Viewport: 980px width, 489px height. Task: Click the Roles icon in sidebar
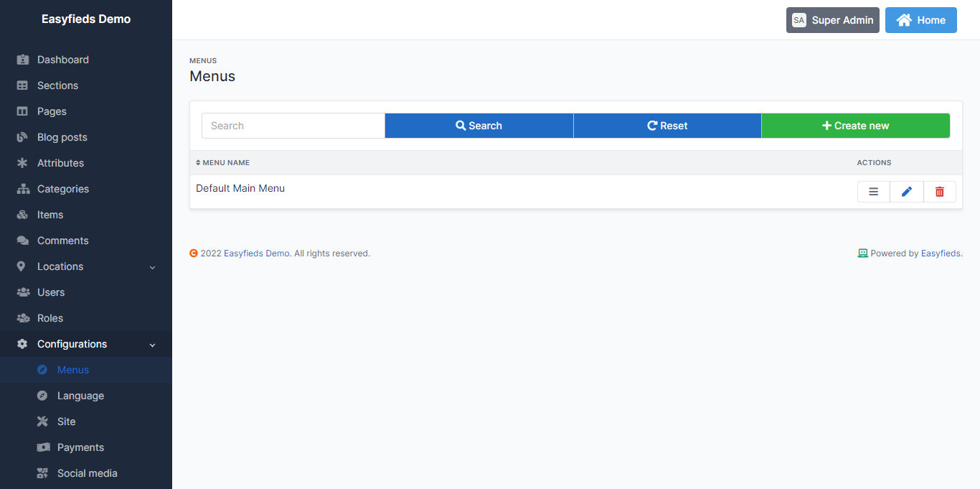[22, 318]
